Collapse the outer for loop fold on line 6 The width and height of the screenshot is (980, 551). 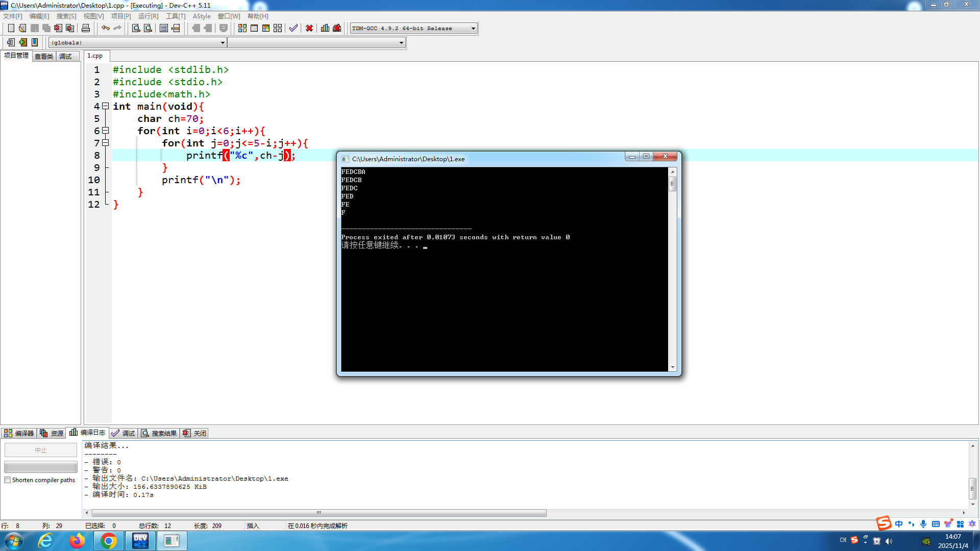pyautogui.click(x=105, y=131)
